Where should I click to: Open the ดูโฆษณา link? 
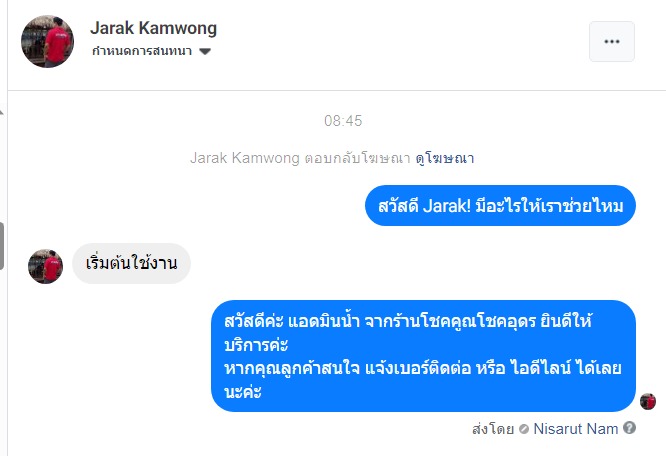tap(445, 158)
